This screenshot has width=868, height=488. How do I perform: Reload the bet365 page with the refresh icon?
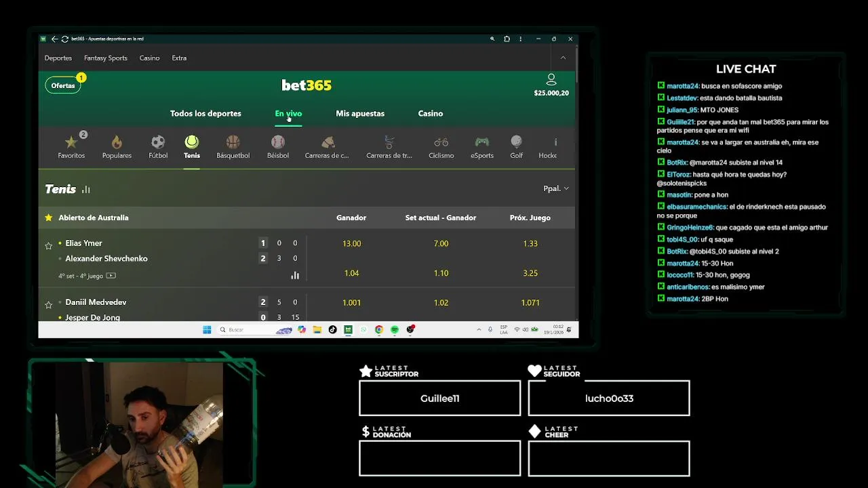pyautogui.click(x=64, y=39)
